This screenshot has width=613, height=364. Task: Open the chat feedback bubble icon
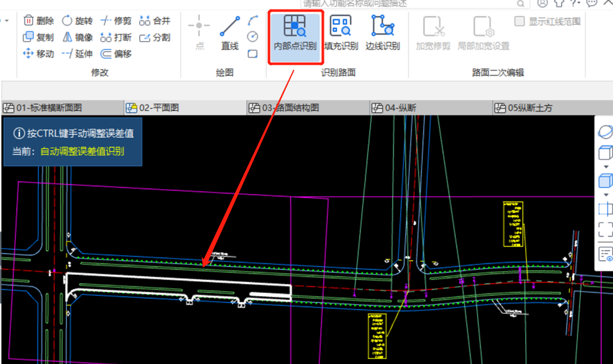point(591,3)
